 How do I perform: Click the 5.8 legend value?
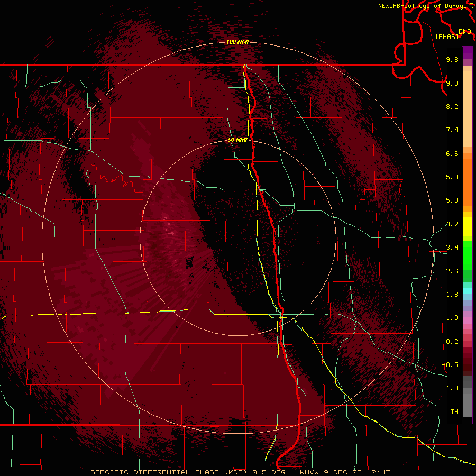pos(452,177)
